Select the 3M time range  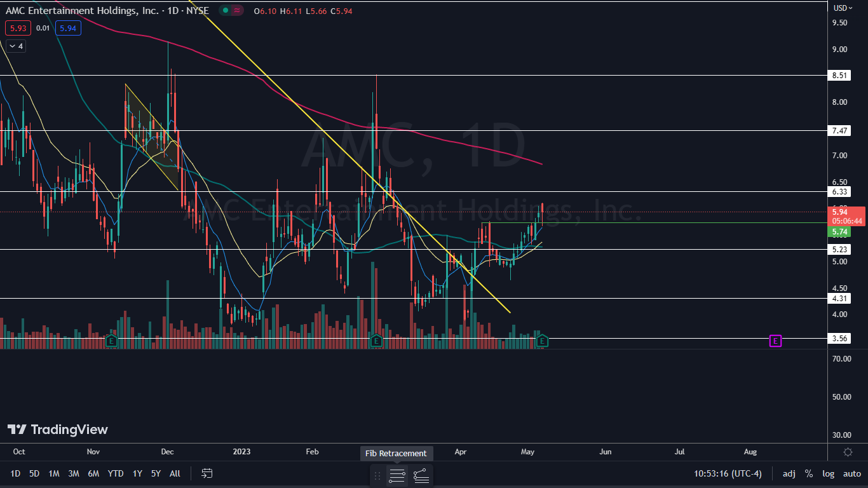74,473
